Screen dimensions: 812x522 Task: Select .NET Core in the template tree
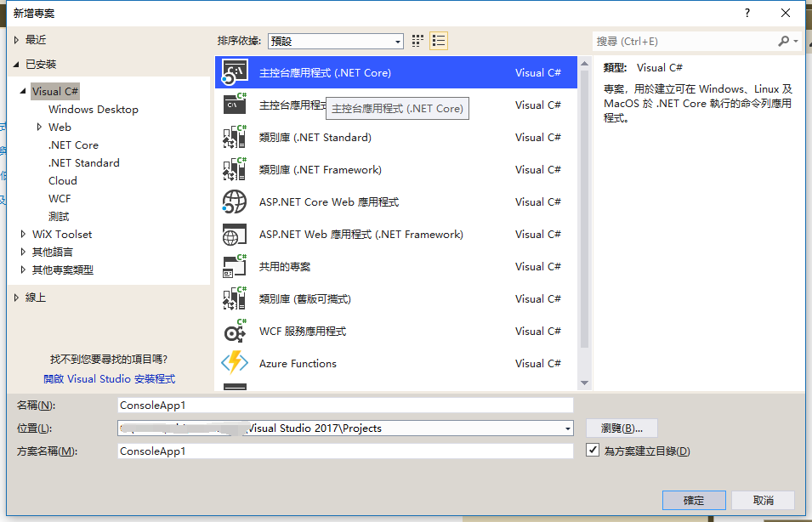point(73,145)
